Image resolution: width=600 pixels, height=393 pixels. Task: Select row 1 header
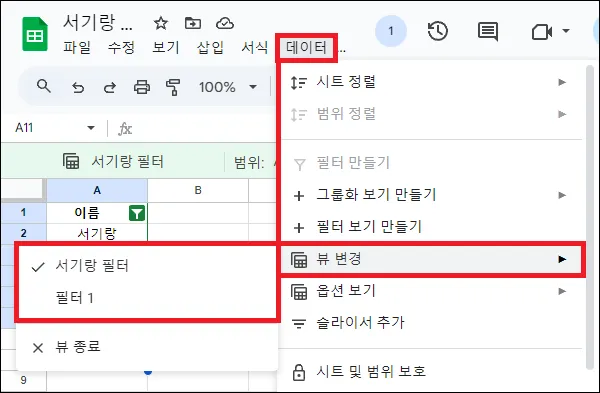23,212
